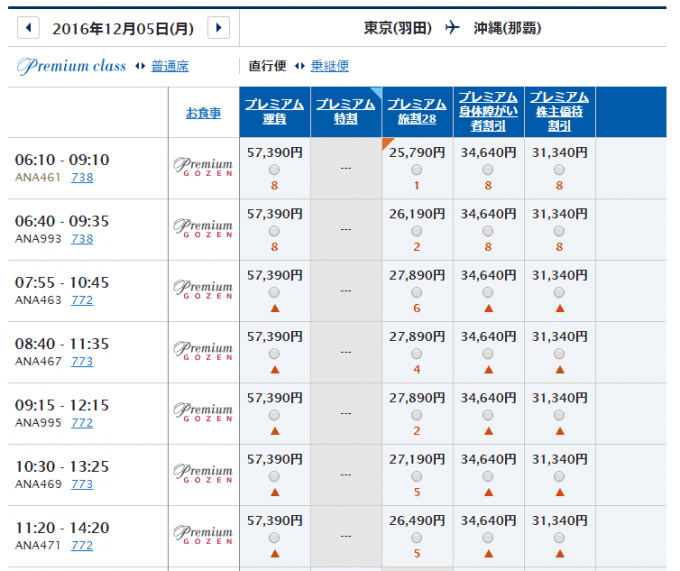Viewport: 680px width, 571px height.
Task: Open プレミアム特割 fare column header
Action: pos(346,111)
